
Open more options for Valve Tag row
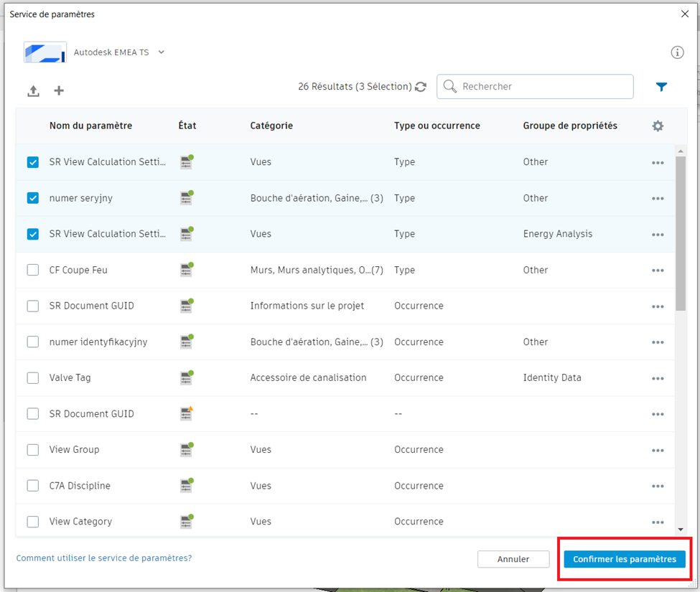coord(657,378)
